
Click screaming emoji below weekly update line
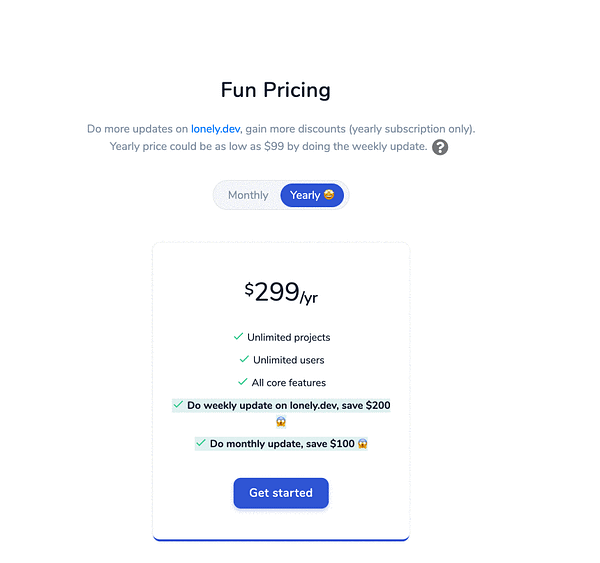tap(280, 422)
